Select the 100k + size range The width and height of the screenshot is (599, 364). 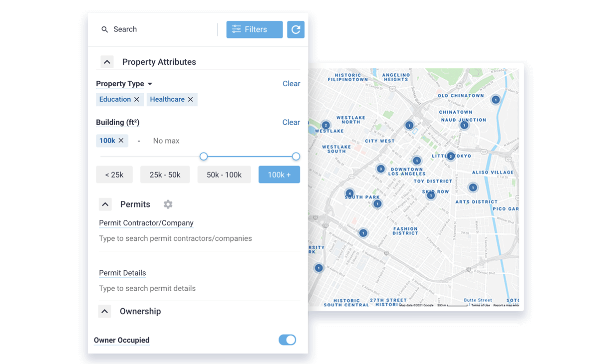(x=279, y=175)
